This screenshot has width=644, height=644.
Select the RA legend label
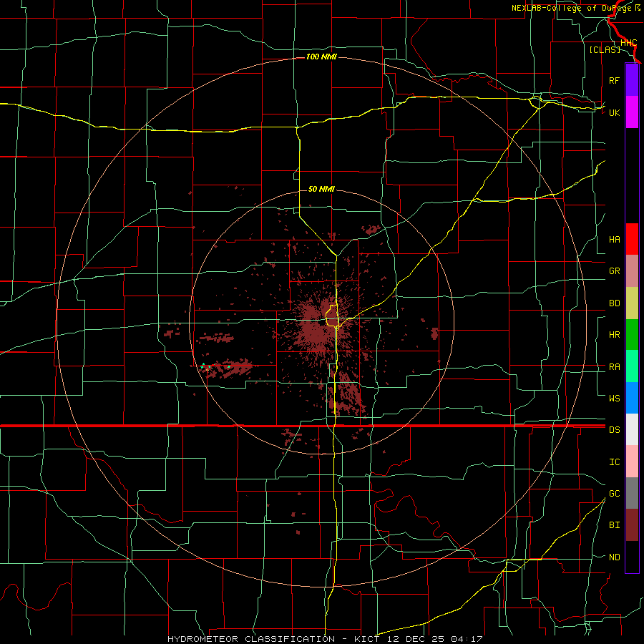(x=614, y=367)
